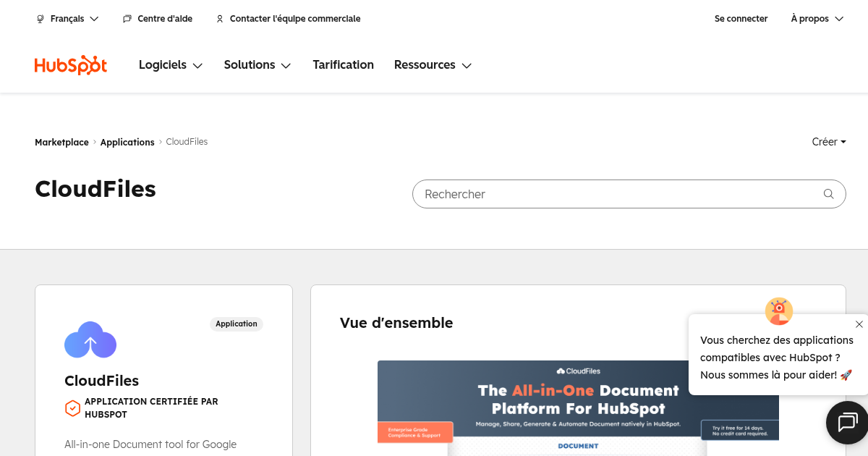The width and height of the screenshot is (868, 456).
Task: Click the chatbot avatar icon
Action: click(779, 311)
